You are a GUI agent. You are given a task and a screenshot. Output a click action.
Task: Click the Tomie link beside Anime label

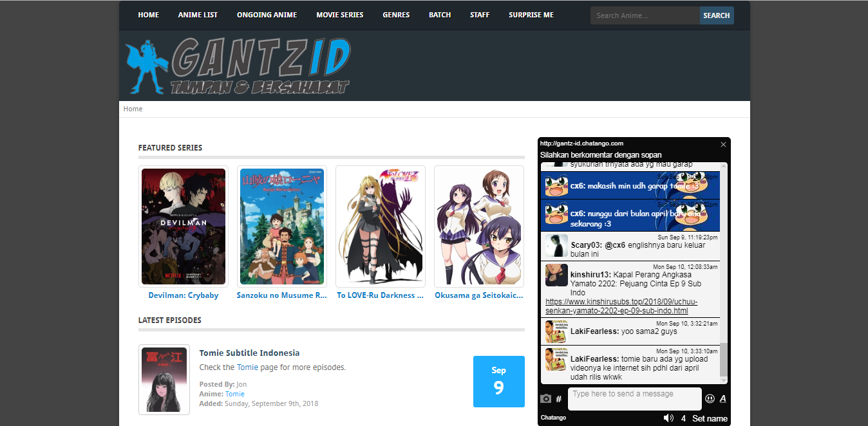(x=235, y=394)
